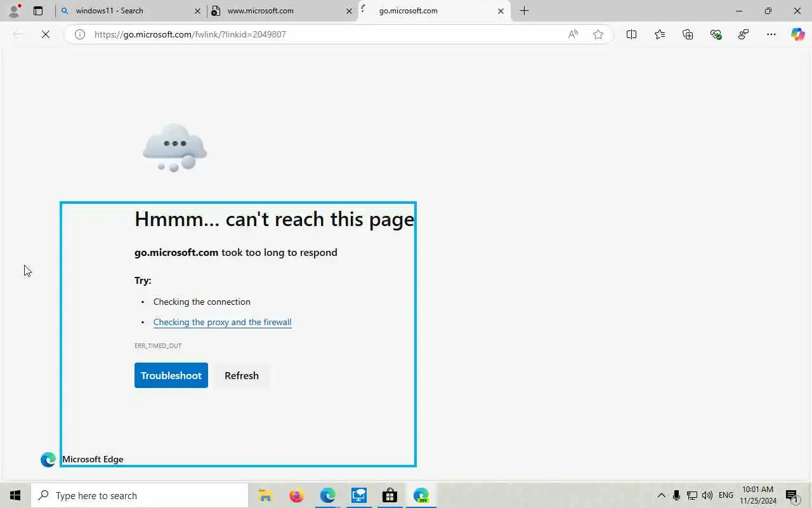Open Copilot sidebar icon
The width and height of the screenshot is (812, 508).
pos(797,34)
